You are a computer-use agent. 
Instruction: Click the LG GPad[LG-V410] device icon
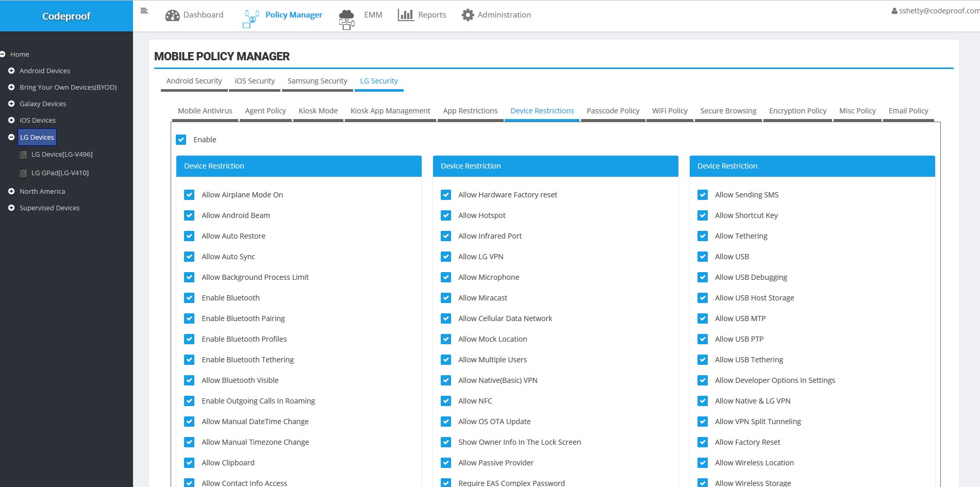pos(23,173)
